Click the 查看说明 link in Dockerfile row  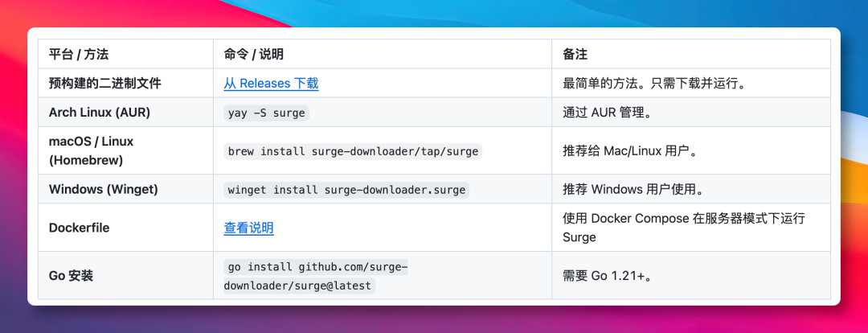(248, 228)
